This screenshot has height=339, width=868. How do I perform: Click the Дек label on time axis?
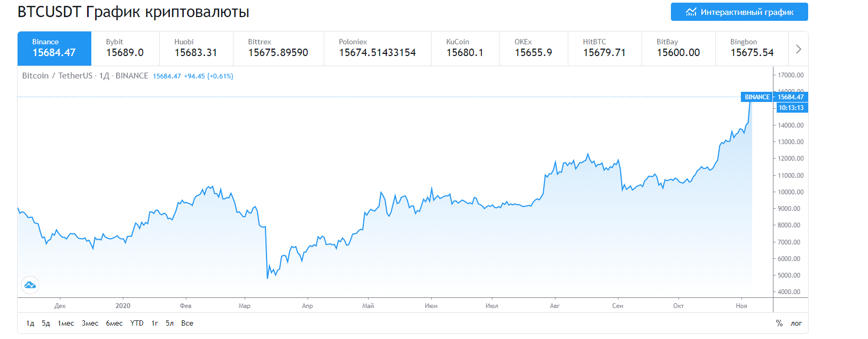[60, 306]
